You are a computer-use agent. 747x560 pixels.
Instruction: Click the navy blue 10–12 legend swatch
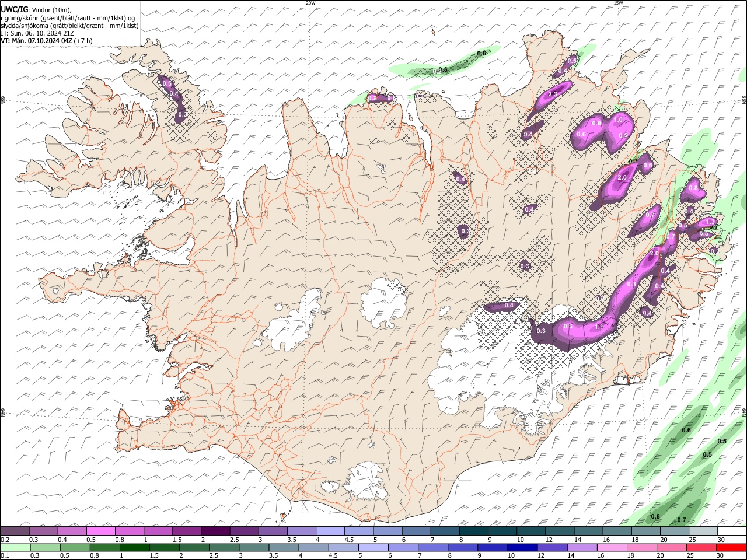tap(523, 547)
